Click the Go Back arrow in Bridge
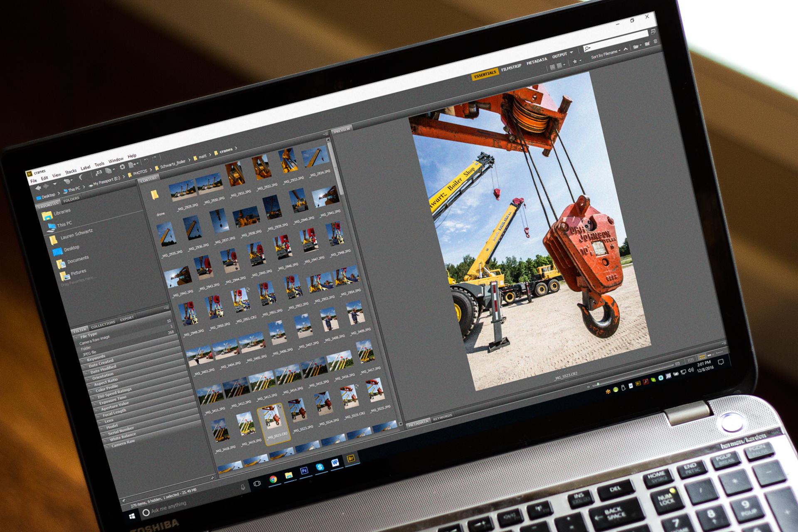The image size is (798, 532). point(38,188)
